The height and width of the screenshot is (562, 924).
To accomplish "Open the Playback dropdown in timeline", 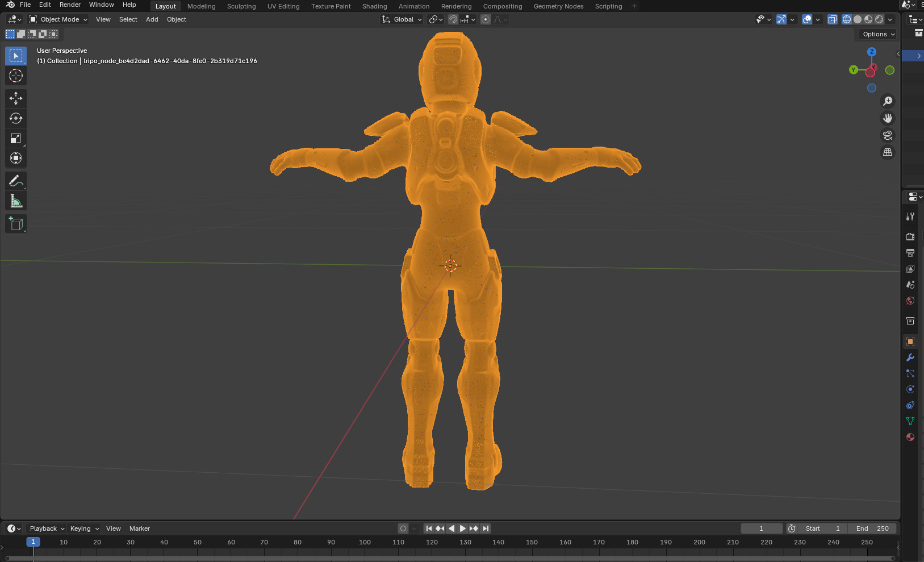I will click(x=47, y=528).
